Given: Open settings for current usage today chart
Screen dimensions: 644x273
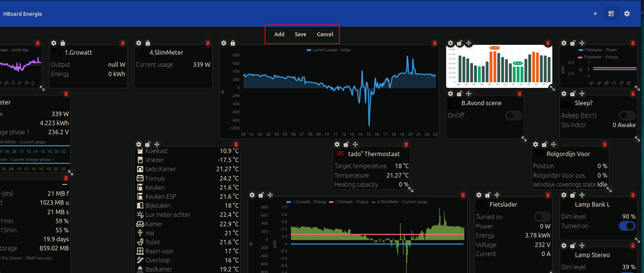Looking at the screenshot, I should pyautogui.click(x=224, y=43).
